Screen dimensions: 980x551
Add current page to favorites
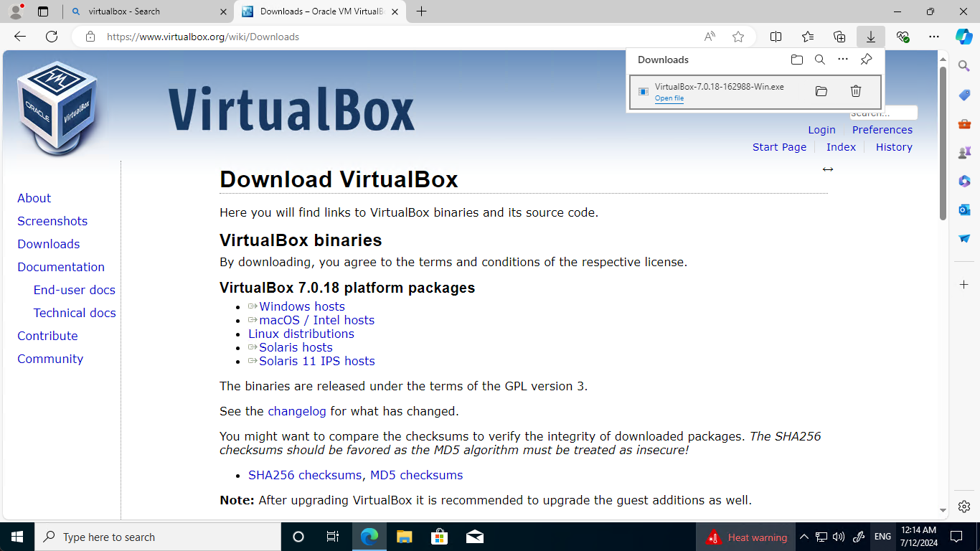coord(738,37)
